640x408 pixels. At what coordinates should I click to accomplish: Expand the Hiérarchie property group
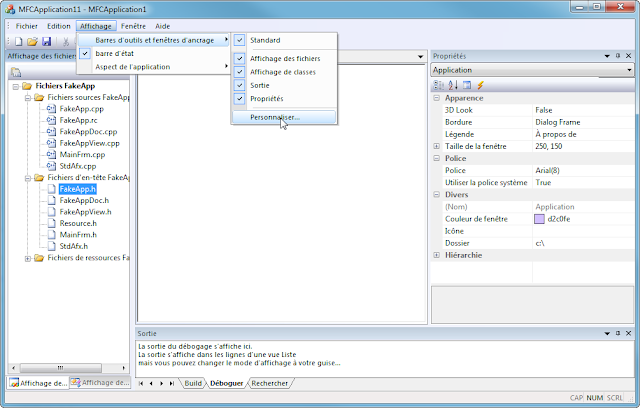coord(436,255)
